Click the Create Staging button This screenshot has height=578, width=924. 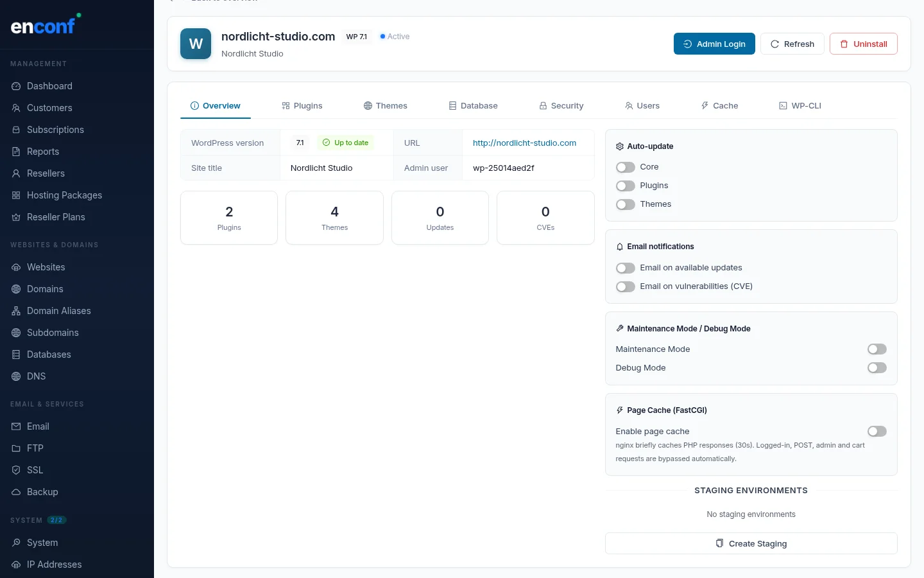coord(751,543)
